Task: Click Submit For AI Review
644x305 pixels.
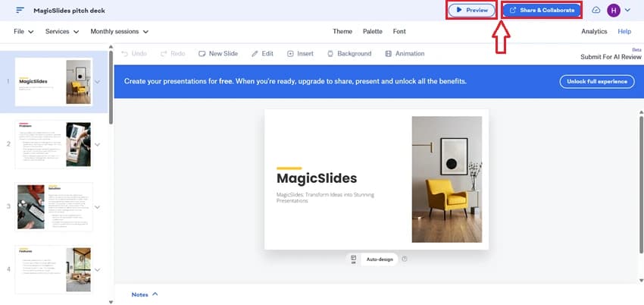Action: 611,57
